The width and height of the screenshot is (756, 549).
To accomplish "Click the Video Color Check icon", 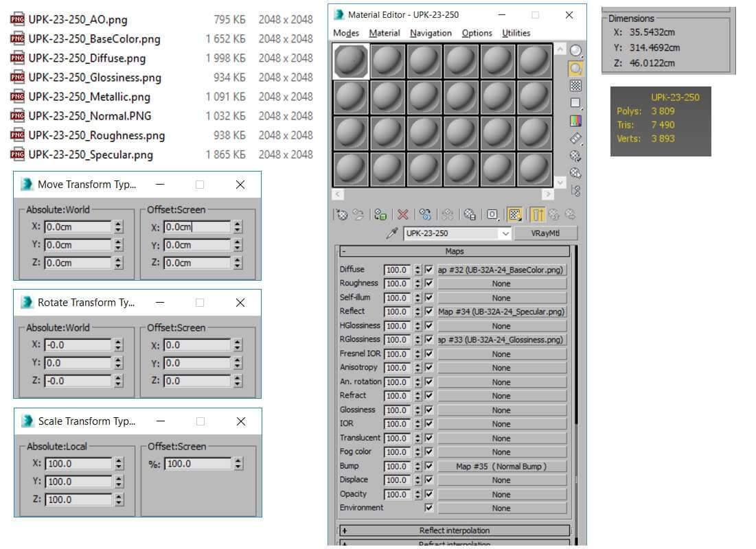I will pyautogui.click(x=575, y=121).
